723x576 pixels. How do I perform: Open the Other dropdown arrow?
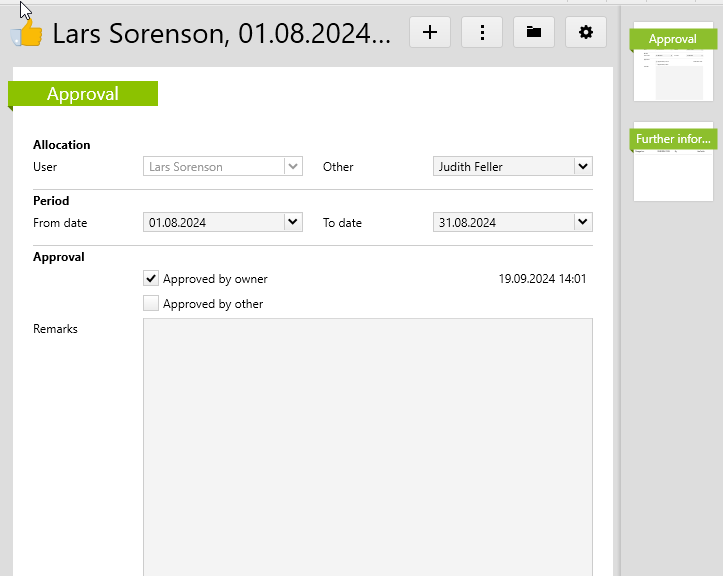pyautogui.click(x=583, y=167)
